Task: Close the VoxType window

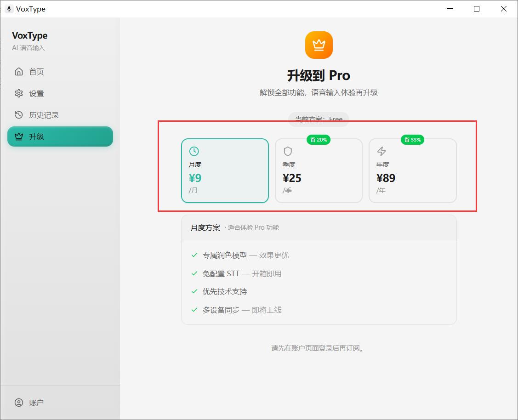Action: coord(503,9)
